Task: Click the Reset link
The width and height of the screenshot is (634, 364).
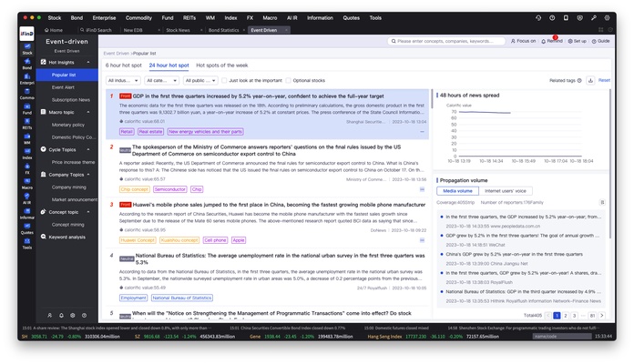Action: click(604, 80)
